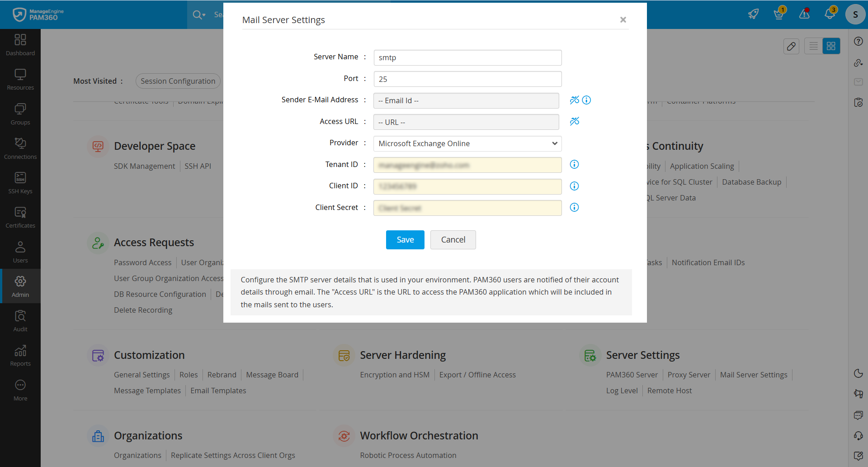
Task: Open the Dashboard from the sidebar
Action: tap(20, 44)
